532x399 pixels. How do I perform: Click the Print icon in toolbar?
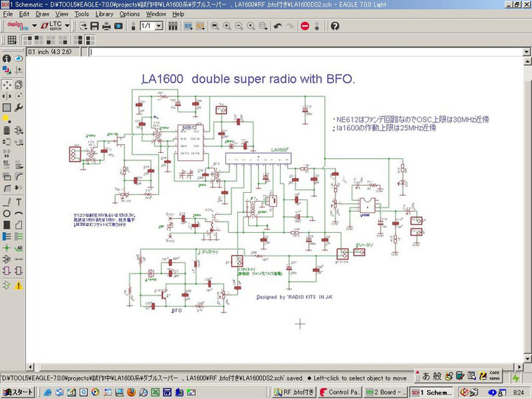(x=106, y=26)
